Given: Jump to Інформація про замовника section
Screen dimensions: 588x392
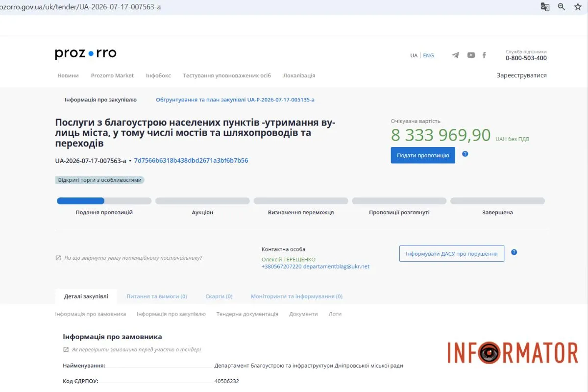Looking at the screenshot, I should click(91, 314).
